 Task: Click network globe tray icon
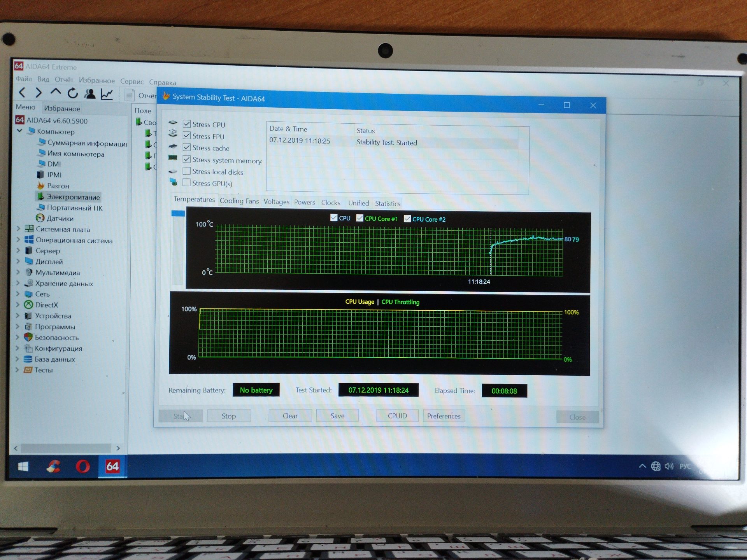[656, 466]
